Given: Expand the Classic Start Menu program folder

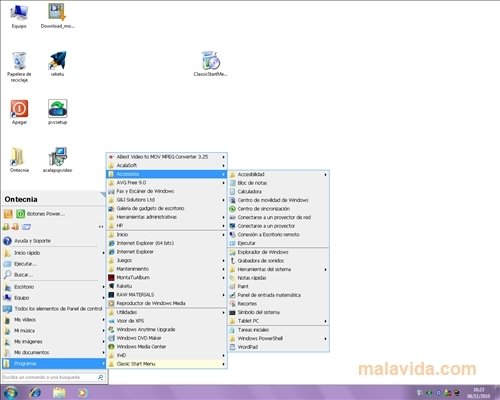Looking at the screenshot, I should [x=167, y=364].
